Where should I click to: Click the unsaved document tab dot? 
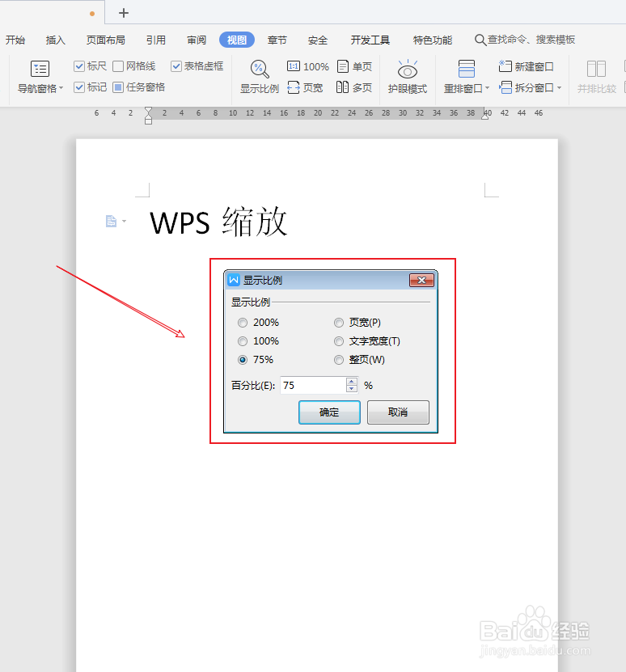[92, 14]
